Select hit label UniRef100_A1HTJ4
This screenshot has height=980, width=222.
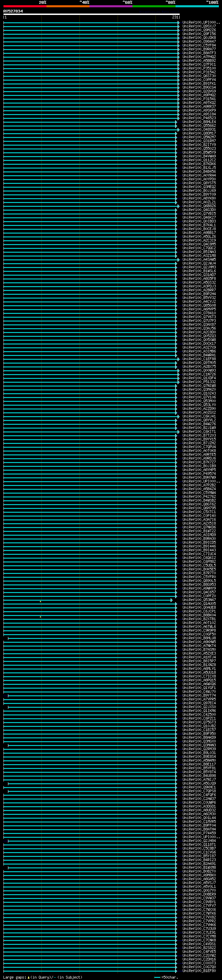point(199,657)
